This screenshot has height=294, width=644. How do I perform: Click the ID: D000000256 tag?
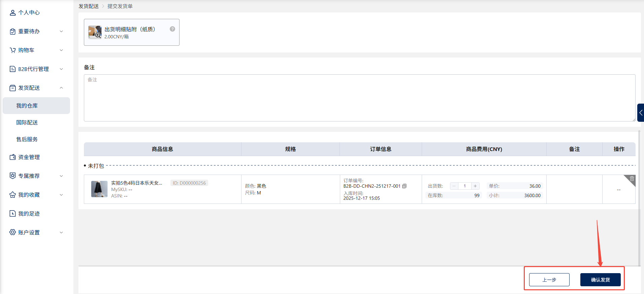pos(189,183)
